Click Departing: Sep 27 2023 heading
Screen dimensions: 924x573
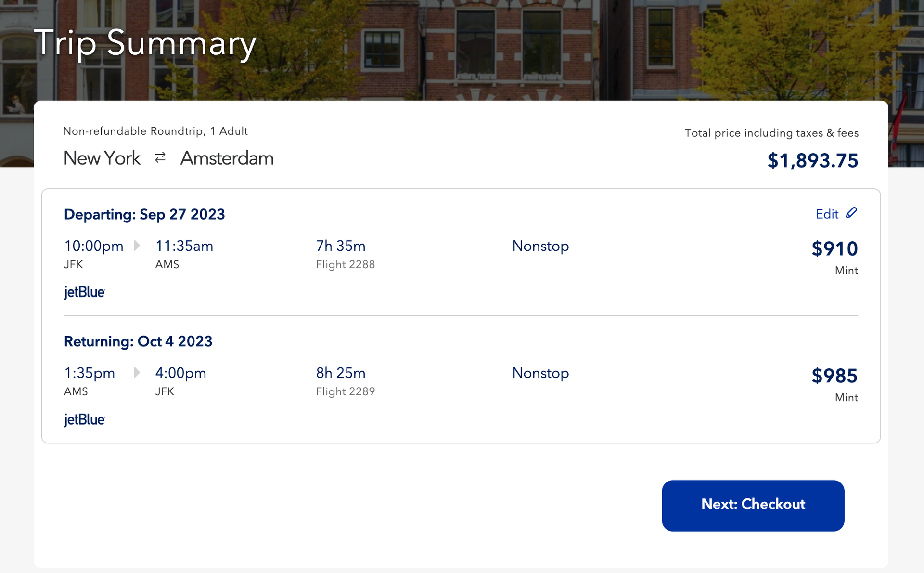coord(144,214)
